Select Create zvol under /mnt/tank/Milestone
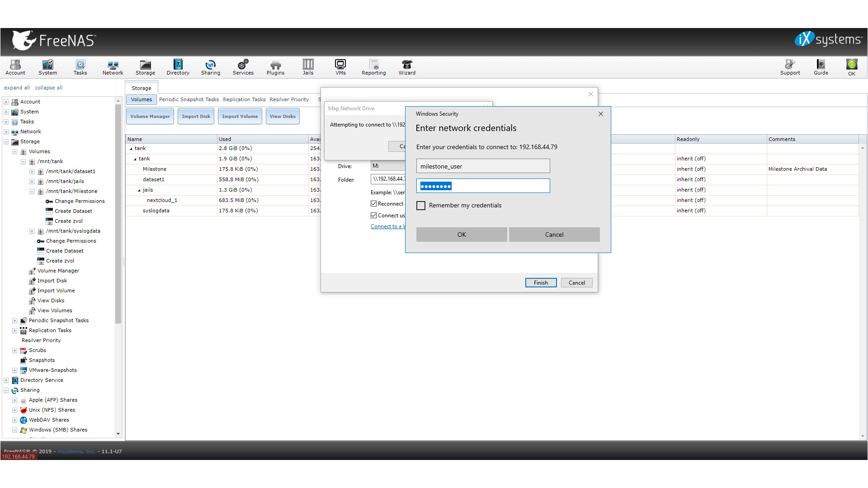The image size is (868, 488). (x=69, y=221)
